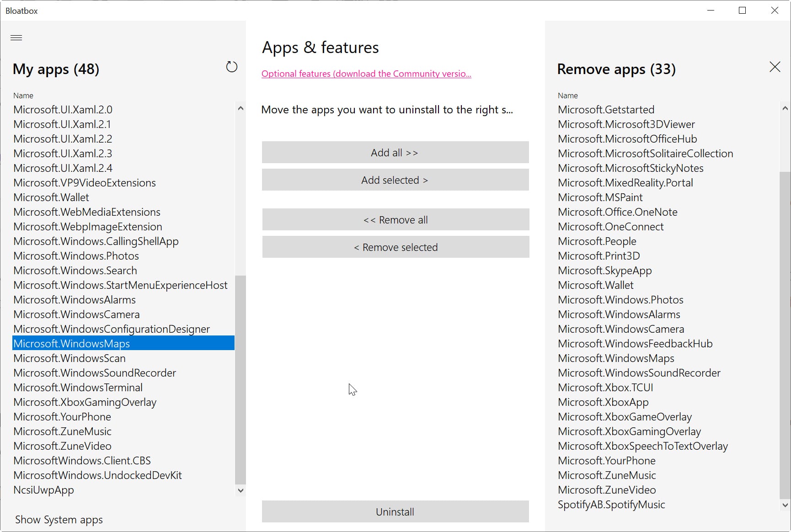Screen dimensions: 791x532
Task: Select Microsoft.MicrosoftSolitaireCollection entry
Action: 668,154
